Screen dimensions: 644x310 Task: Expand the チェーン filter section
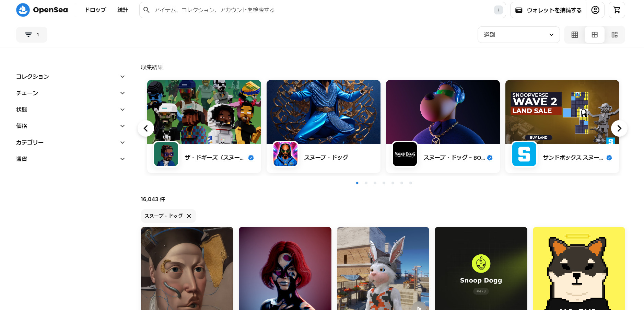coord(70,93)
